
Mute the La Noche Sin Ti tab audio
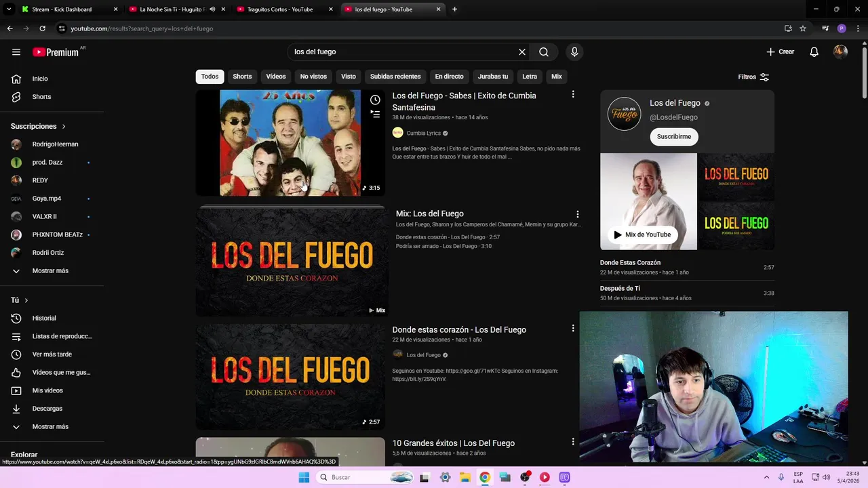pyautogui.click(x=212, y=9)
